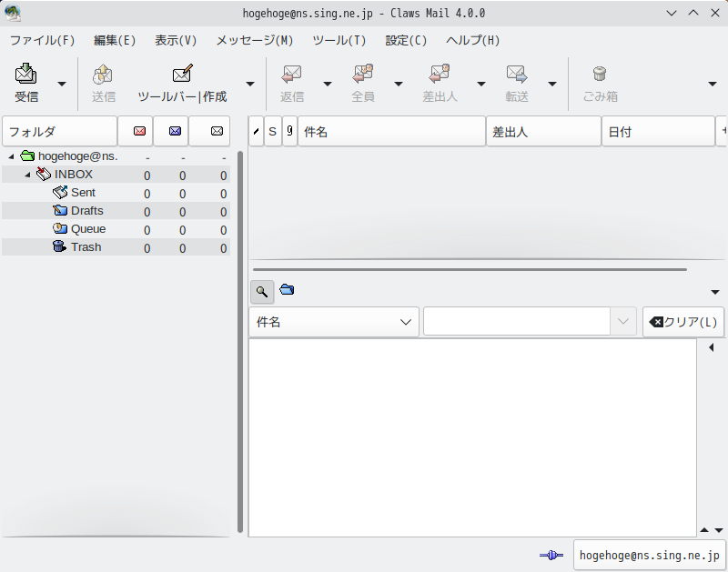Click the blue folder icon beside search
Image resolution: width=728 pixels, height=572 pixels.
287,290
